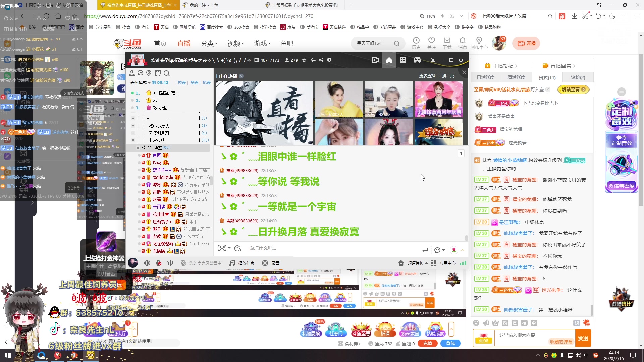Screen dimensions: 644x362
Task: Open the gamepad icon in voice room header
Action: point(417,60)
